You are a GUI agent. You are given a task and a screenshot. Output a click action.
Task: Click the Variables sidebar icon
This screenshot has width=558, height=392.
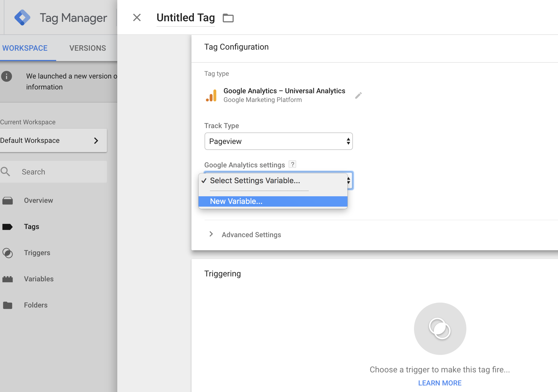tap(8, 279)
